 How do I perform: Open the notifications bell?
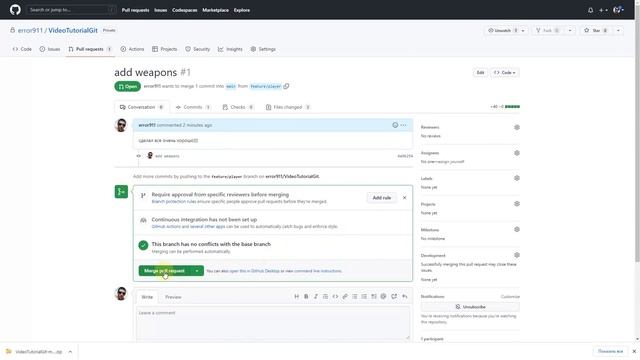[x=590, y=10]
